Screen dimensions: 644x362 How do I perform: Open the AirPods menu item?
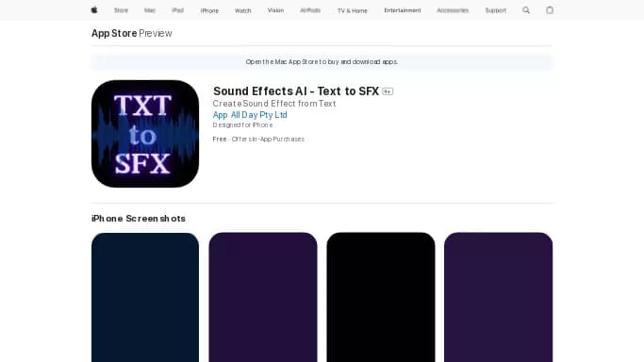click(x=310, y=10)
